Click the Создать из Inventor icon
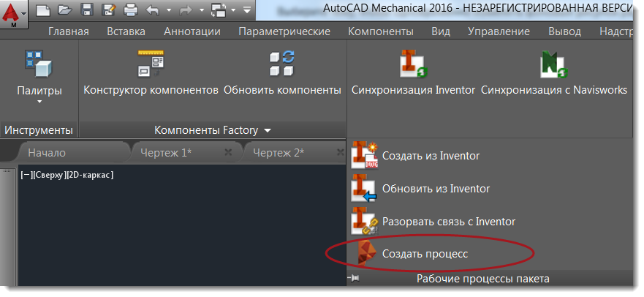The width and height of the screenshot is (644, 297). coord(364,156)
